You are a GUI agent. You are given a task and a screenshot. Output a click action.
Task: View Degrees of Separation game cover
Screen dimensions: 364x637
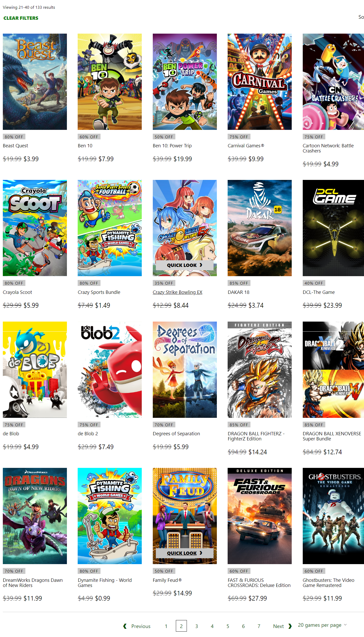185,370
